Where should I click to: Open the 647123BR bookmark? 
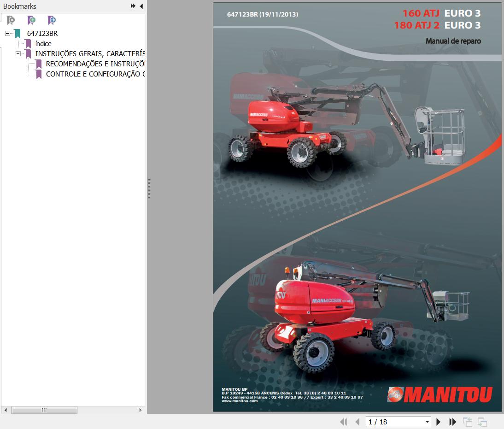(42, 34)
